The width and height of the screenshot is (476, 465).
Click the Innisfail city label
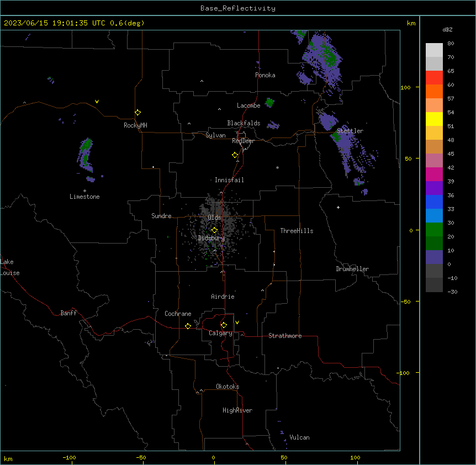coord(229,180)
